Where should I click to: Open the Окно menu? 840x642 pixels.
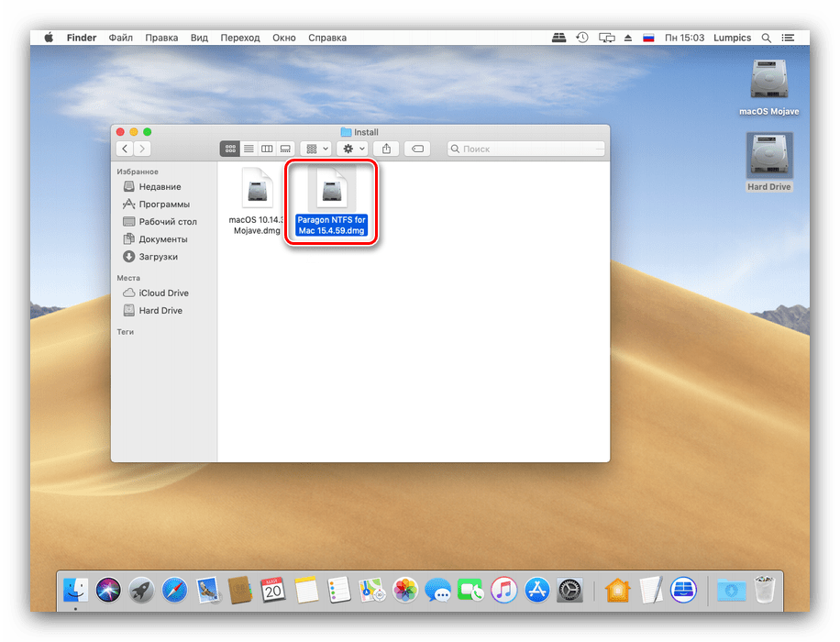tap(284, 38)
